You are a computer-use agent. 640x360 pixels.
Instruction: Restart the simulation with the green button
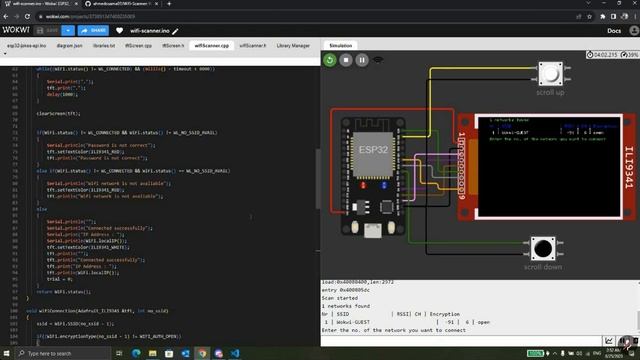point(330,60)
